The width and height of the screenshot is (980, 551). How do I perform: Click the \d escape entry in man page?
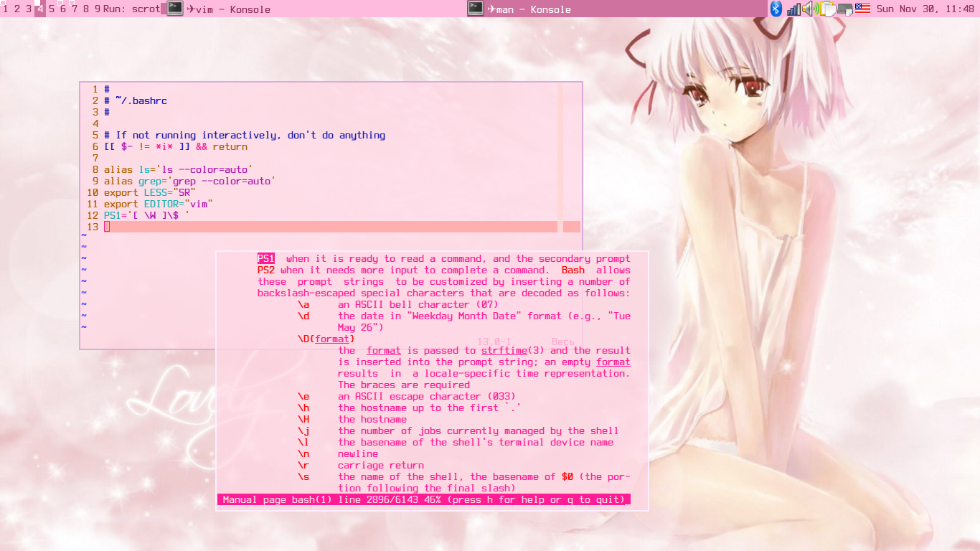[303, 316]
